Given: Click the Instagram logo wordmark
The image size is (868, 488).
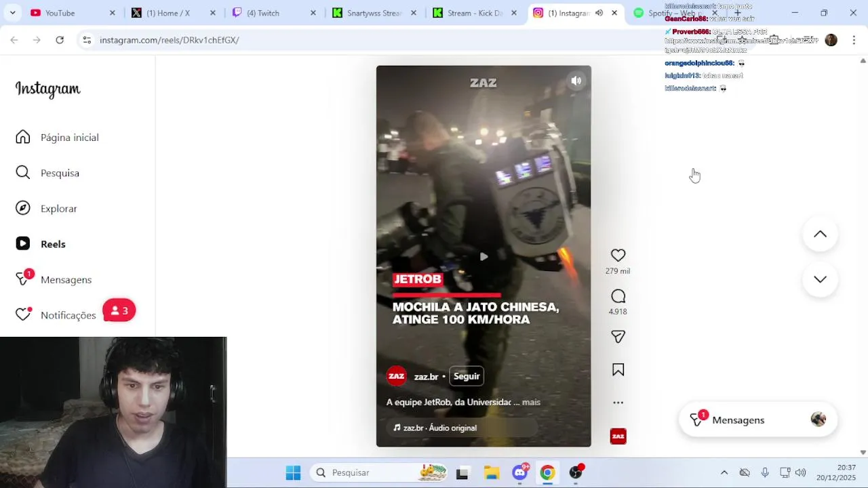Looking at the screenshot, I should click(x=47, y=89).
